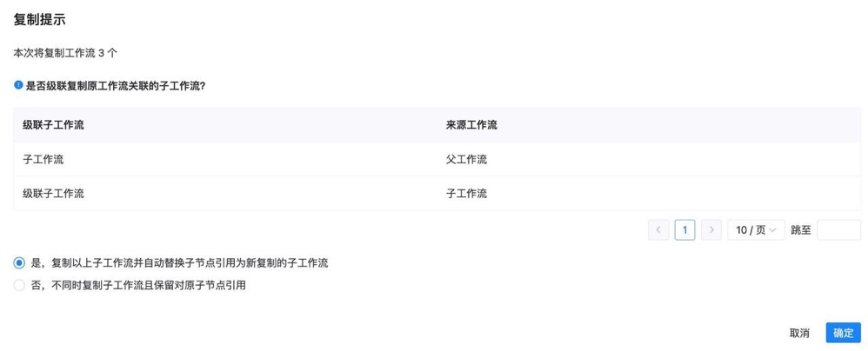Select the 父工作流 source cell
Image resolution: width=868 pixels, height=351 pixels.
point(466,159)
